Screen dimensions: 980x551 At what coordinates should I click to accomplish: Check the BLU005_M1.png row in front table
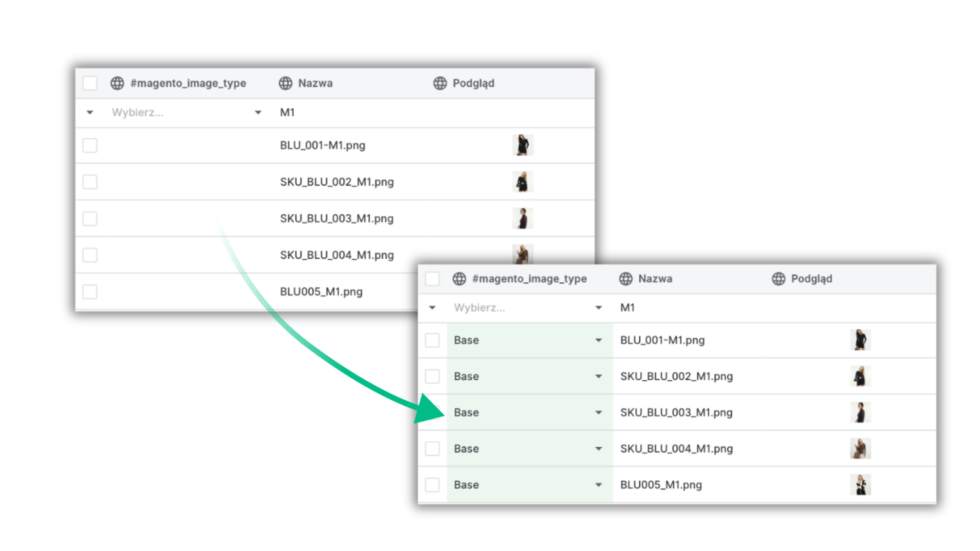point(432,485)
